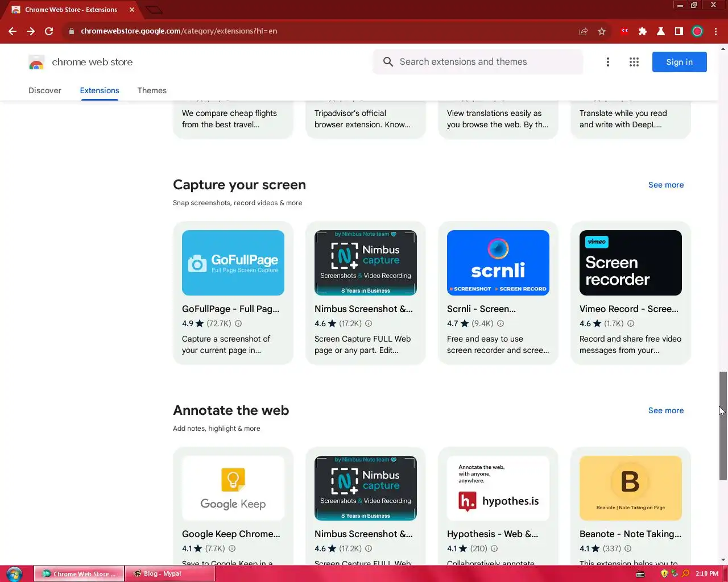Image resolution: width=728 pixels, height=582 pixels.
Task: Go forward to next page
Action: 31,31
